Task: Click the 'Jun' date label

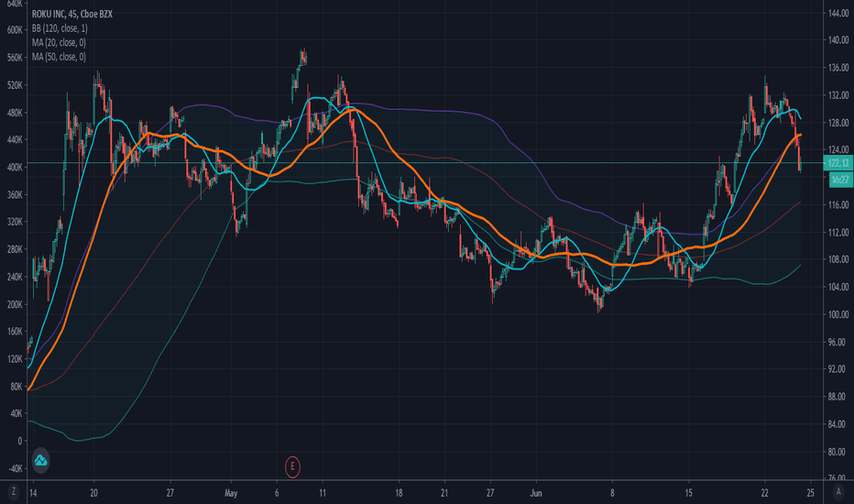Action: pyautogui.click(x=536, y=493)
